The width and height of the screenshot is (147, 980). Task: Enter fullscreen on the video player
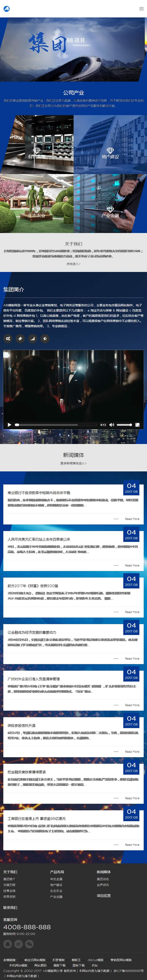click(x=137, y=424)
